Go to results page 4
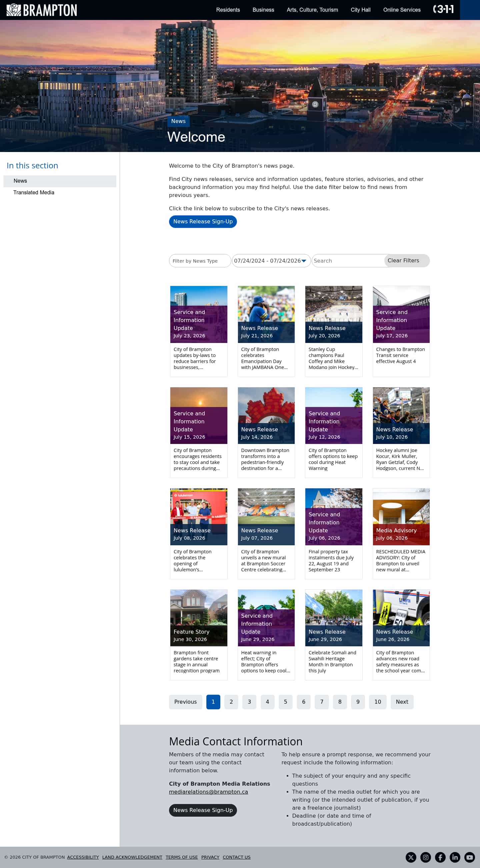480x868 pixels. (x=267, y=702)
